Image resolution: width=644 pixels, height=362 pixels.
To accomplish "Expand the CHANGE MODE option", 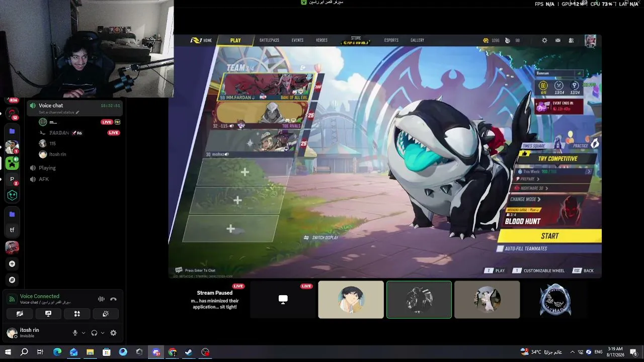I will (x=526, y=199).
